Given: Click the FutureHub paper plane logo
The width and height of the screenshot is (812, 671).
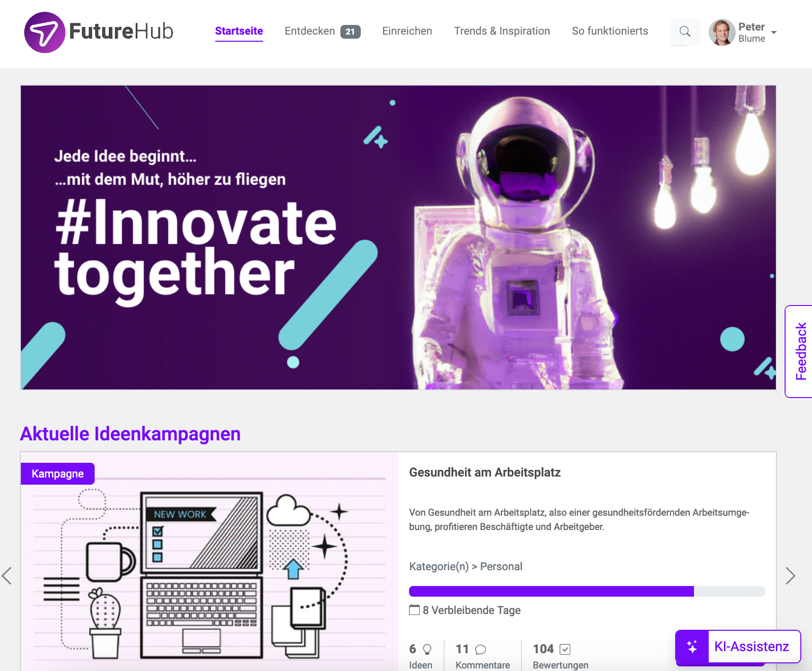Looking at the screenshot, I should pyautogui.click(x=45, y=32).
